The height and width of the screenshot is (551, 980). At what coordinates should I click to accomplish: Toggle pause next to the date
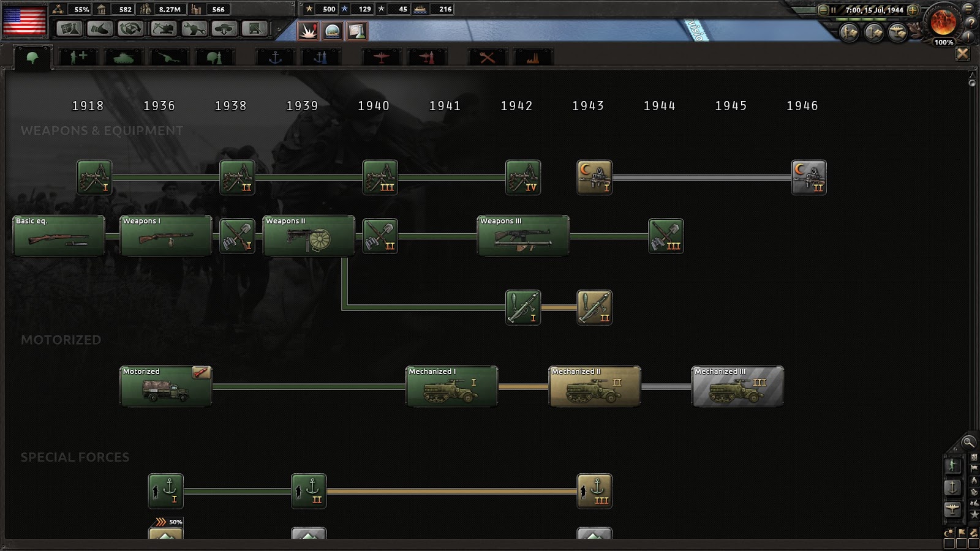pyautogui.click(x=834, y=10)
